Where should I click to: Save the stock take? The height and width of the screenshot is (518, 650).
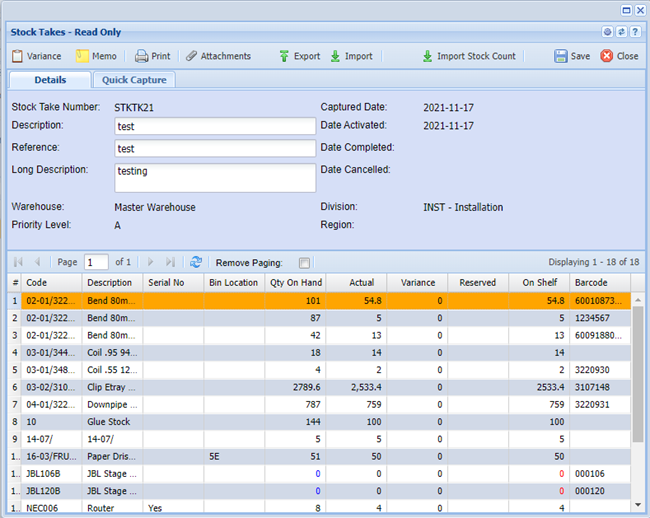[572, 56]
